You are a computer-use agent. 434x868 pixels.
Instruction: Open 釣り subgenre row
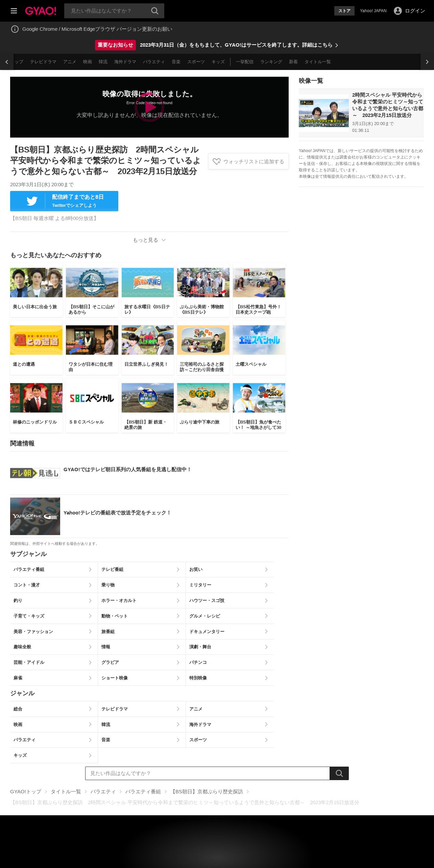54,601
